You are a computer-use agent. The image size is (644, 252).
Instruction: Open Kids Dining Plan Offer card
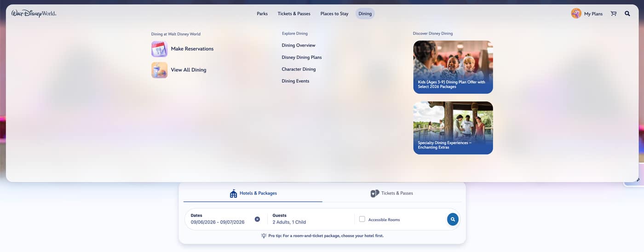coord(453,67)
